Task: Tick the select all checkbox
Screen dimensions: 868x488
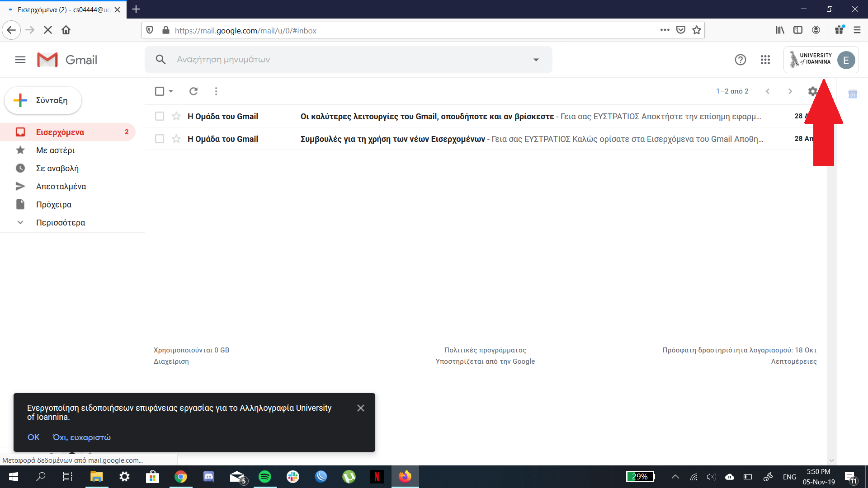Action: (x=159, y=91)
